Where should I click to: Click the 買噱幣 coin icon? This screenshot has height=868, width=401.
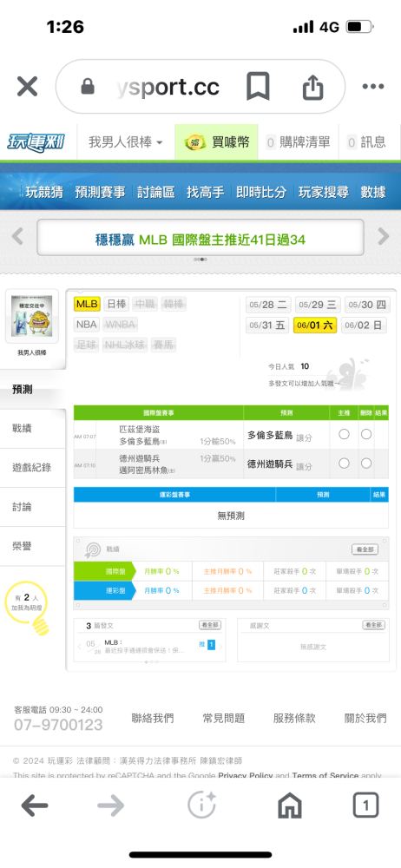pyautogui.click(x=194, y=143)
